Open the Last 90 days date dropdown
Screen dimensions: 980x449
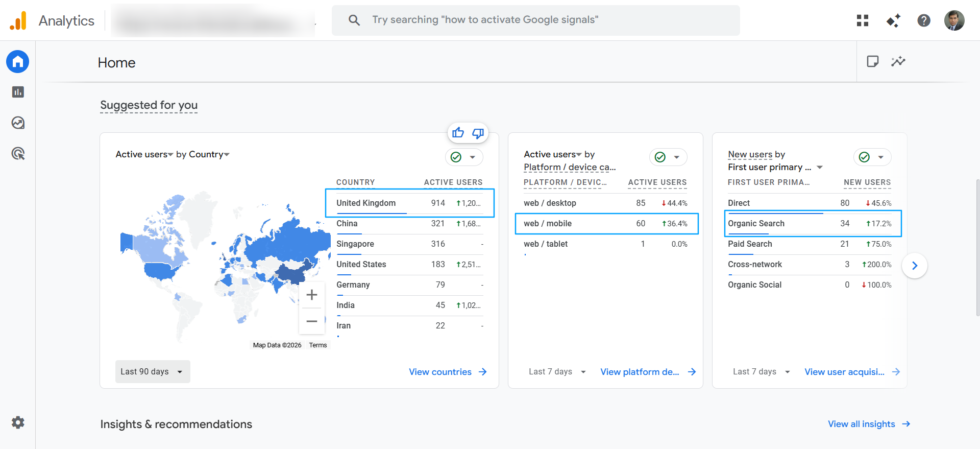coord(153,371)
